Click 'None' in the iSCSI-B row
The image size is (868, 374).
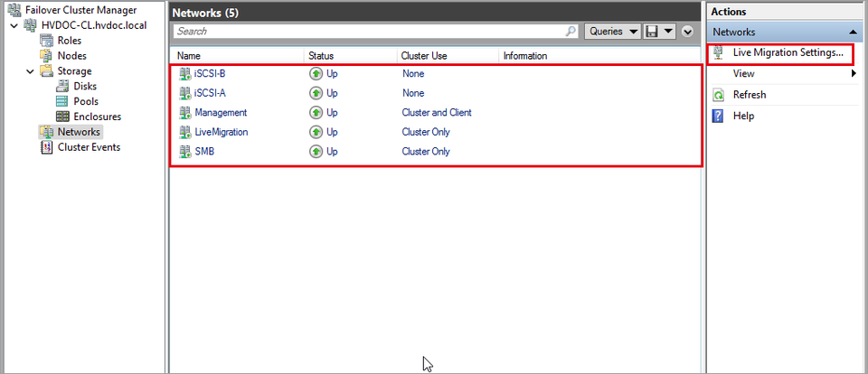(x=413, y=73)
